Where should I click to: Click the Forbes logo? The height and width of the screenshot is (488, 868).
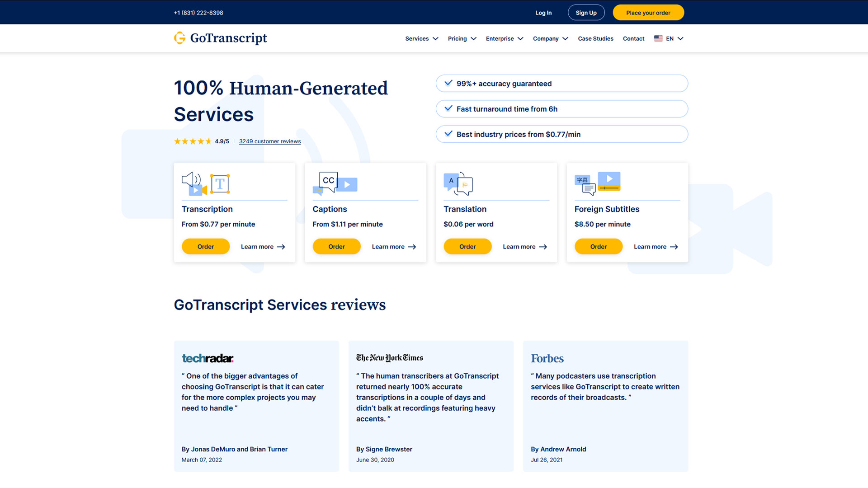click(x=547, y=358)
